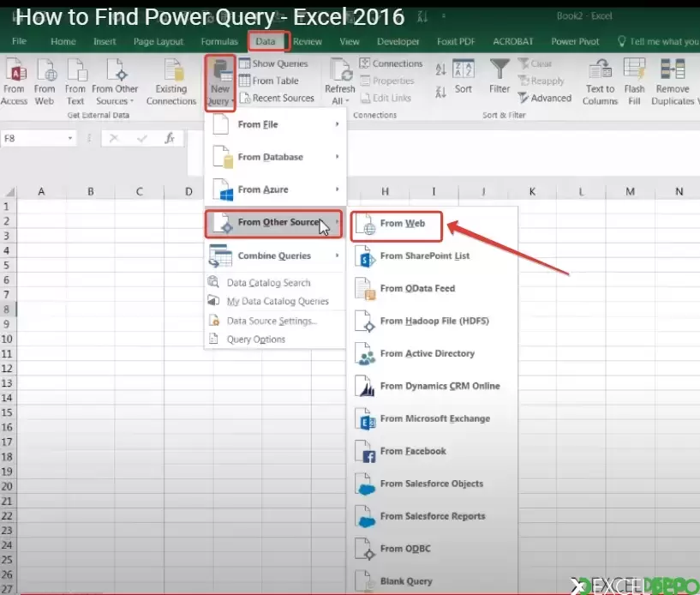Image resolution: width=700 pixels, height=595 pixels.
Task: Click the New Query button icon
Action: [220, 69]
